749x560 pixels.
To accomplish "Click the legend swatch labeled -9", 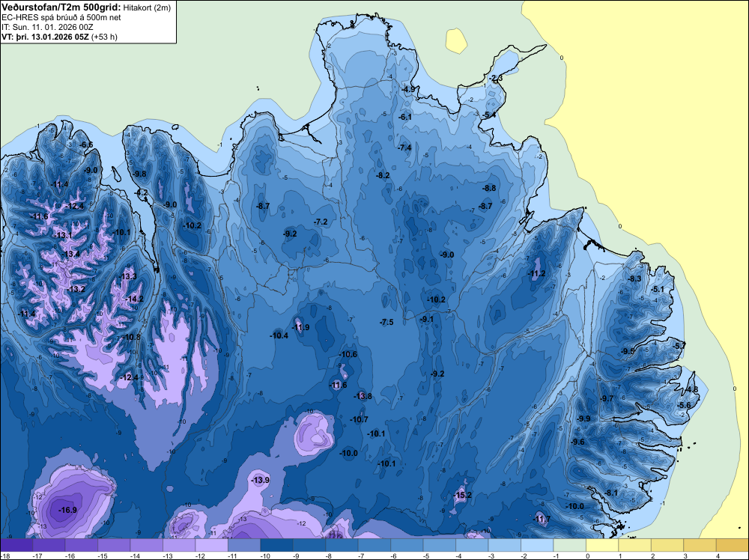I will click(x=309, y=545).
